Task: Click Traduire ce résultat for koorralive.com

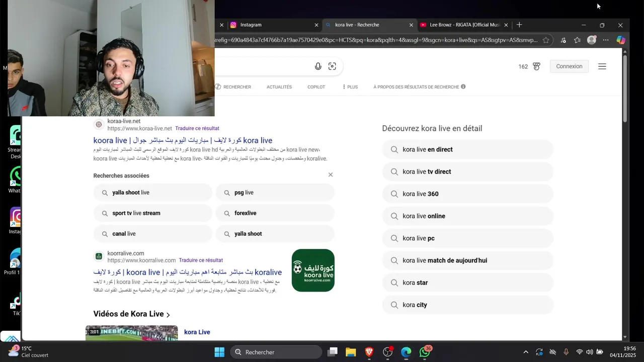Action: (x=201, y=260)
